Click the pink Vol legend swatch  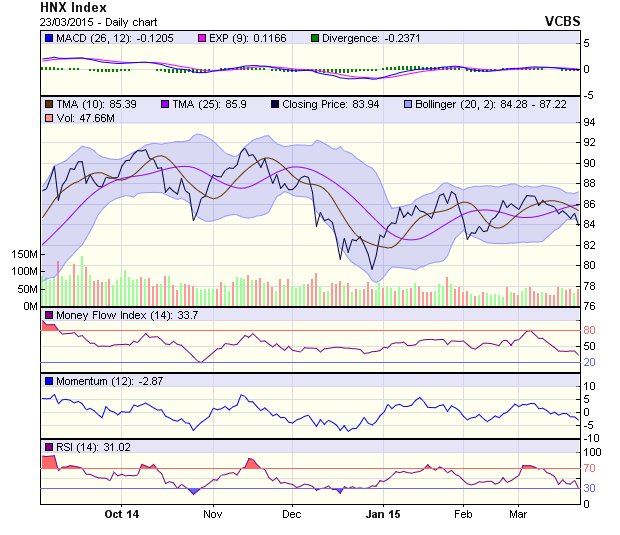48,119
